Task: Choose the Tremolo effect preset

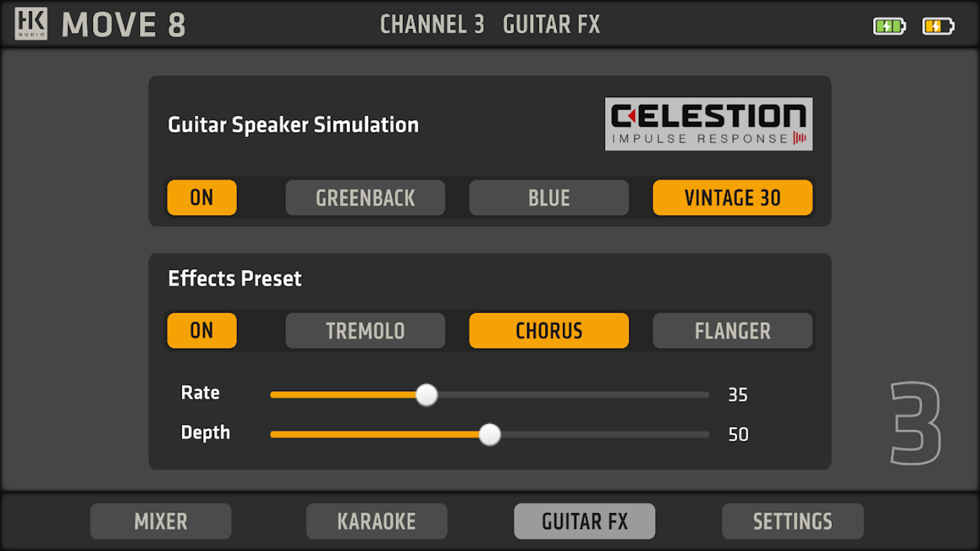Action: click(x=365, y=331)
